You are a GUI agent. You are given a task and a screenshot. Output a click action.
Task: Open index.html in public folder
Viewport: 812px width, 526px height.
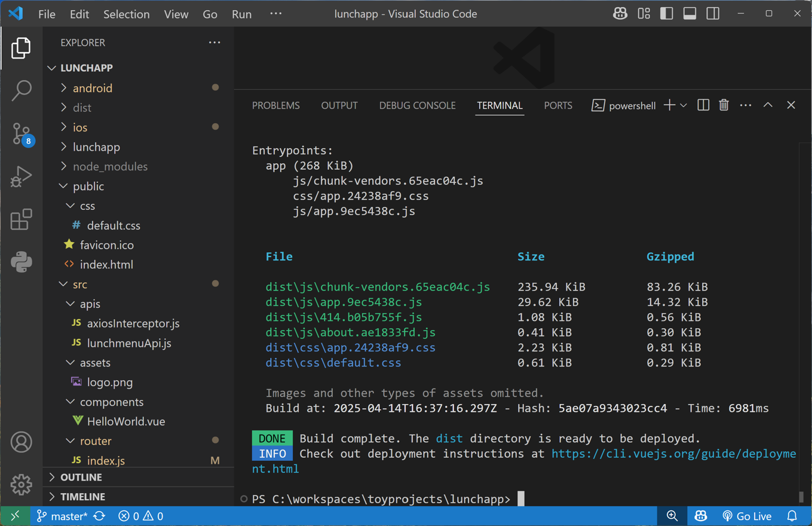tap(139, 264)
